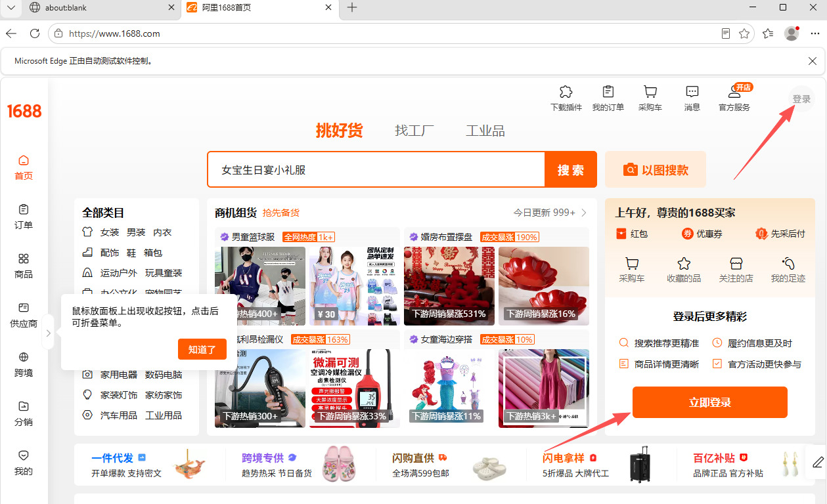The height and width of the screenshot is (504, 827).
Task: Open 家用电器 category link
Action: (x=119, y=375)
